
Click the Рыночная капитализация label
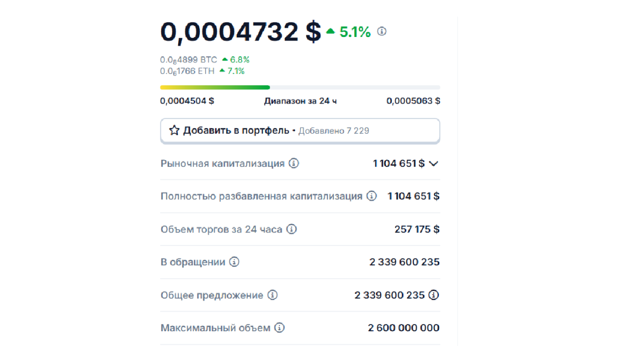223,163
